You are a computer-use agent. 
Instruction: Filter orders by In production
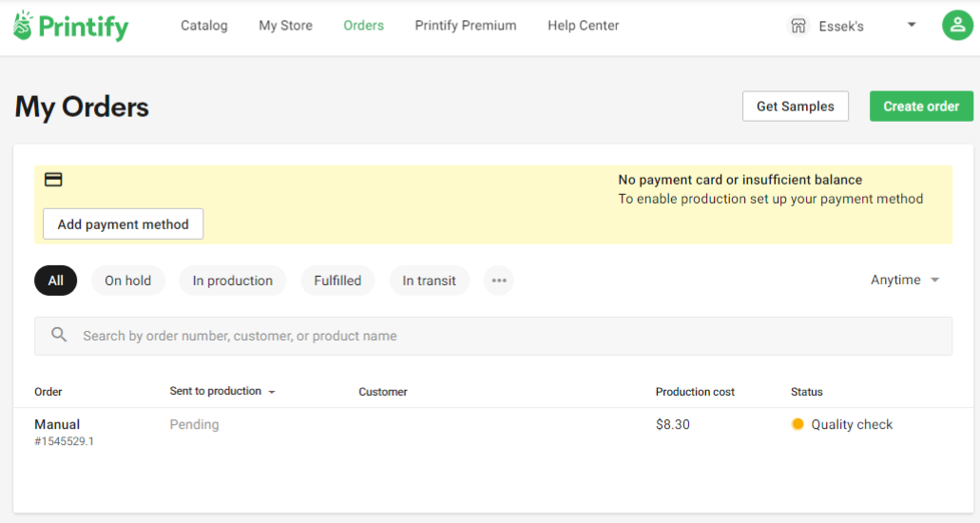(233, 281)
